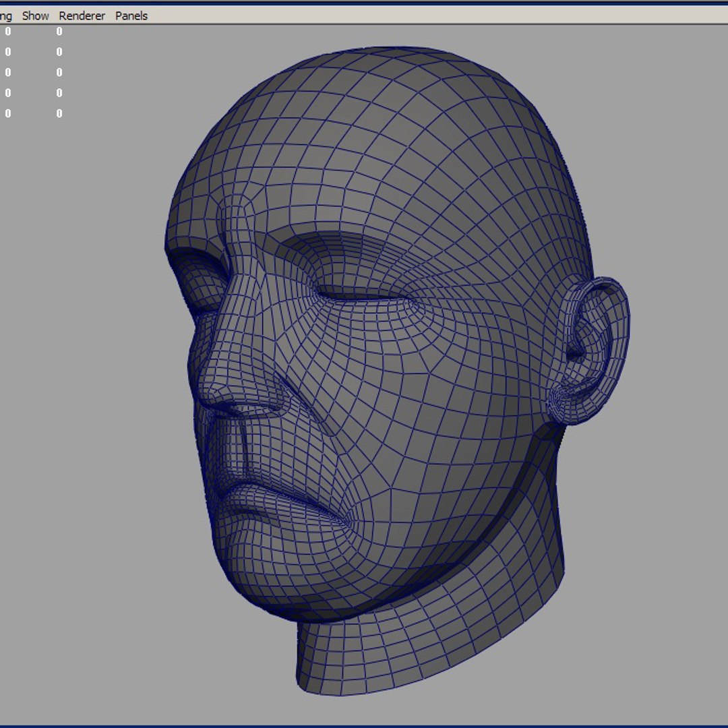728x728 pixels.
Task: Open the Show menu
Action: coord(35,16)
